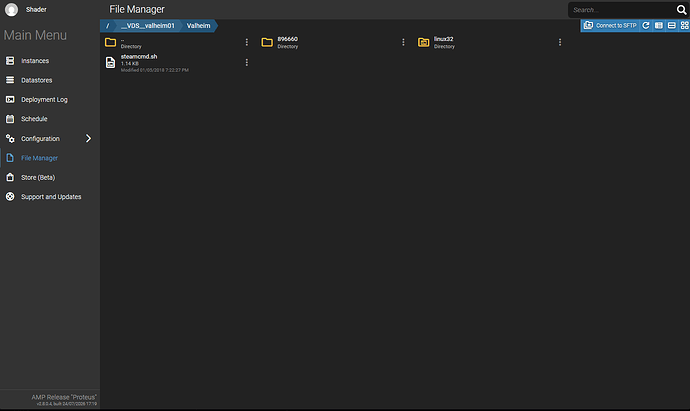The height and width of the screenshot is (411, 690).
Task: Refresh the file listing
Action: click(646, 26)
